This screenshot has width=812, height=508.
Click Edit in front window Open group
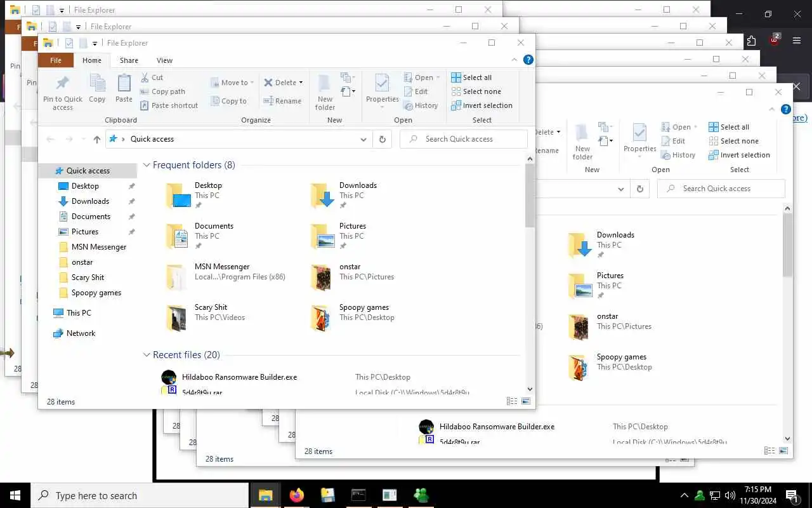(416, 91)
